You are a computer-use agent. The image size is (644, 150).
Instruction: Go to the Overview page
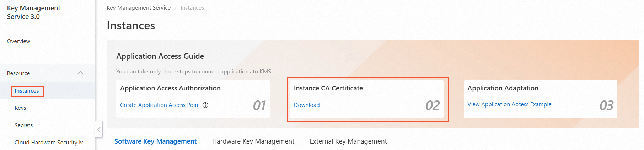pos(18,41)
